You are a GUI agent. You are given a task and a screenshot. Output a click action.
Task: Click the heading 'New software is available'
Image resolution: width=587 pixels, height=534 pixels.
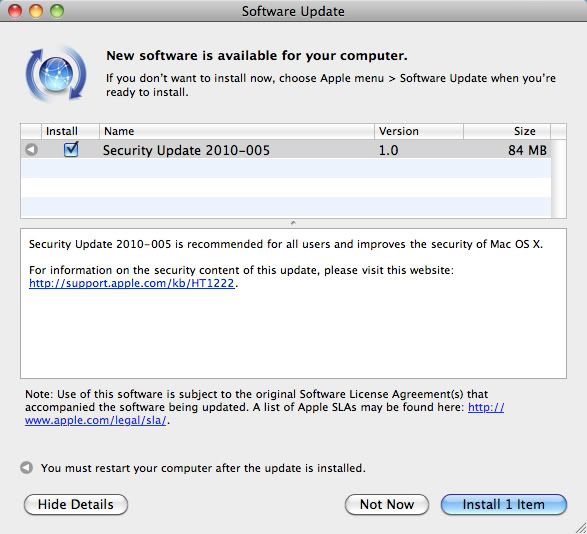(x=256, y=55)
